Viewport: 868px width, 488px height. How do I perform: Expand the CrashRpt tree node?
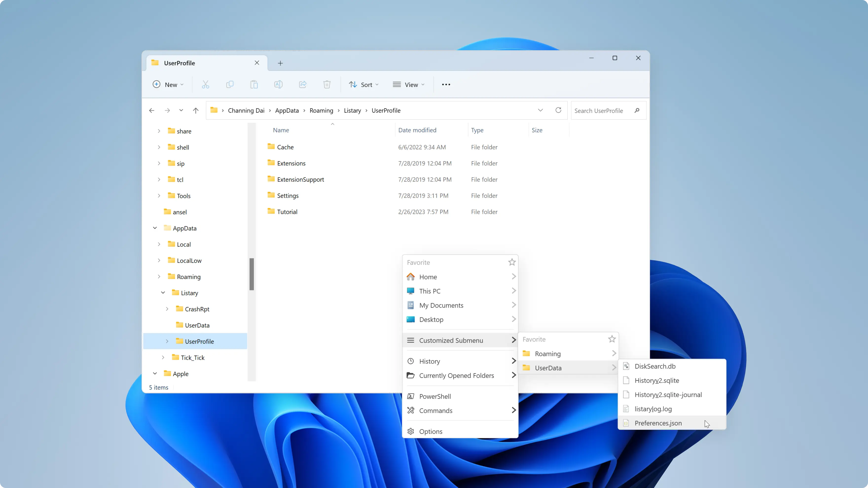click(x=167, y=309)
